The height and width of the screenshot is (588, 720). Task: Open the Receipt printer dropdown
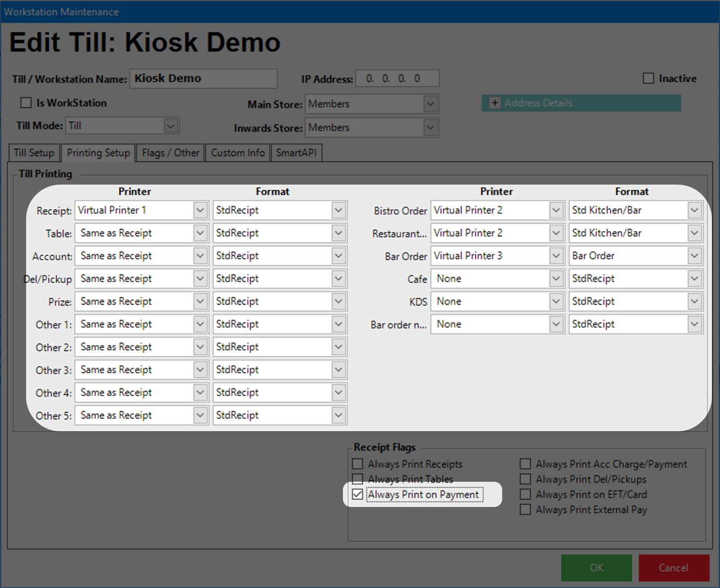pos(200,210)
